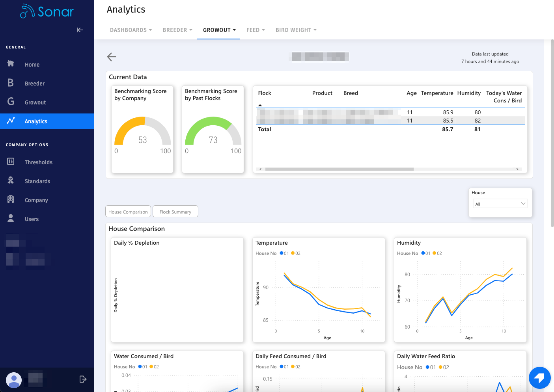Click the Total row value 85.7

(x=448, y=129)
